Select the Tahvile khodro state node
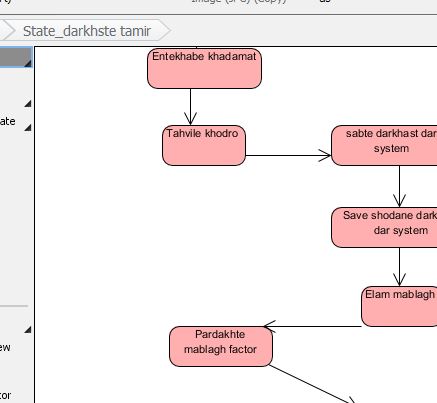The image size is (437, 403). [x=204, y=145]
